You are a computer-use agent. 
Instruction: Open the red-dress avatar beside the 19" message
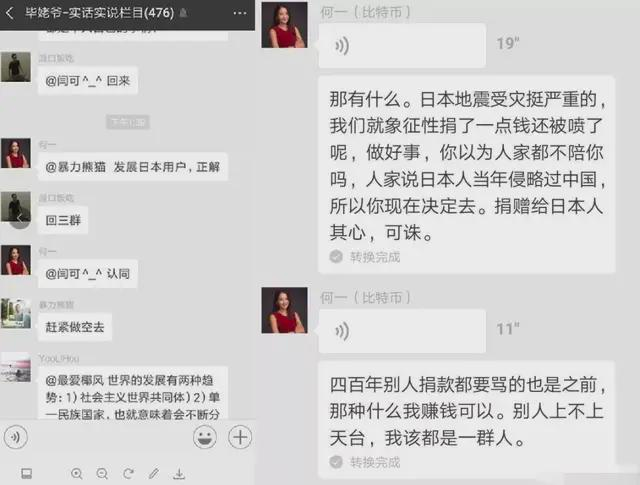point(284,25)
